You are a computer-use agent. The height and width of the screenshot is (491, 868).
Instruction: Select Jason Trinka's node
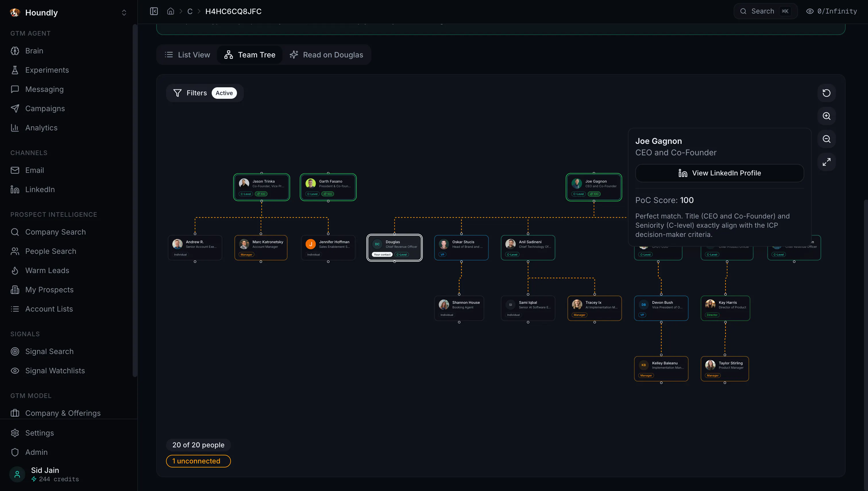click(262, 187)
